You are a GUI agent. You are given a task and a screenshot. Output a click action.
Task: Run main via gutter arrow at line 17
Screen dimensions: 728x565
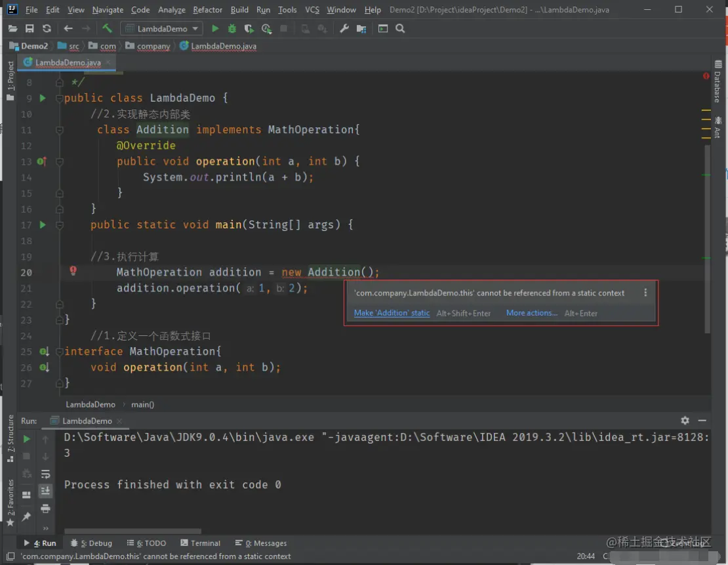click(43, 225)
